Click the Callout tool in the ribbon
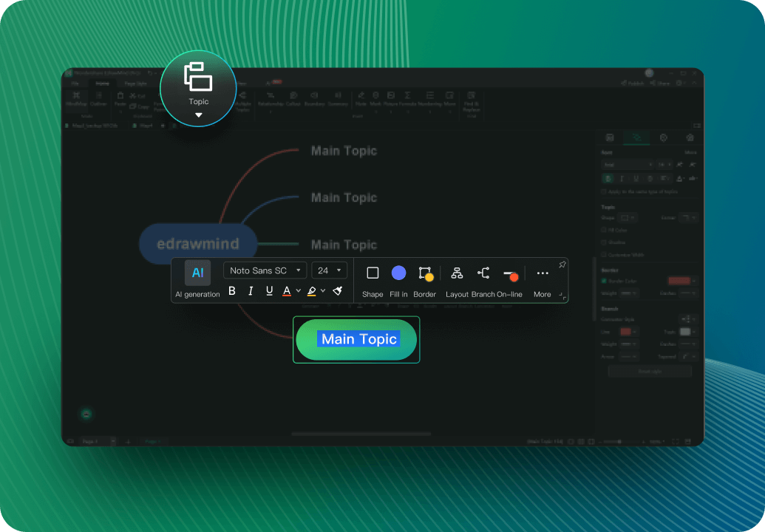Viewport: 765px width, 532px height. [x=293, y=99]
